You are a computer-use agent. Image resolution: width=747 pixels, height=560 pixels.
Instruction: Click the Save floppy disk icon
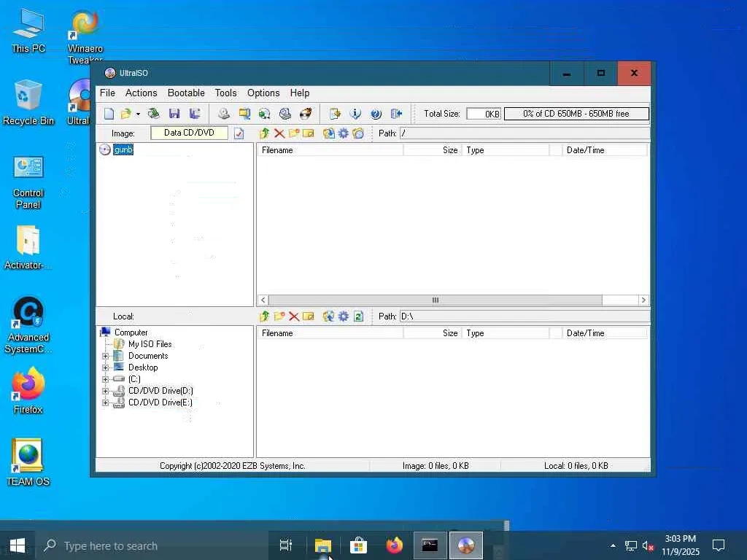click(x=174, y=114)
